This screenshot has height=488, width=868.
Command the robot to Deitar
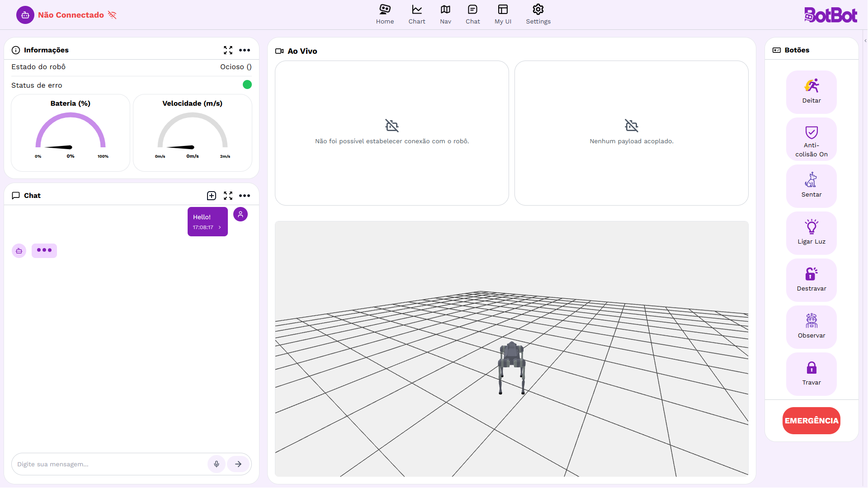coord(811,91)
